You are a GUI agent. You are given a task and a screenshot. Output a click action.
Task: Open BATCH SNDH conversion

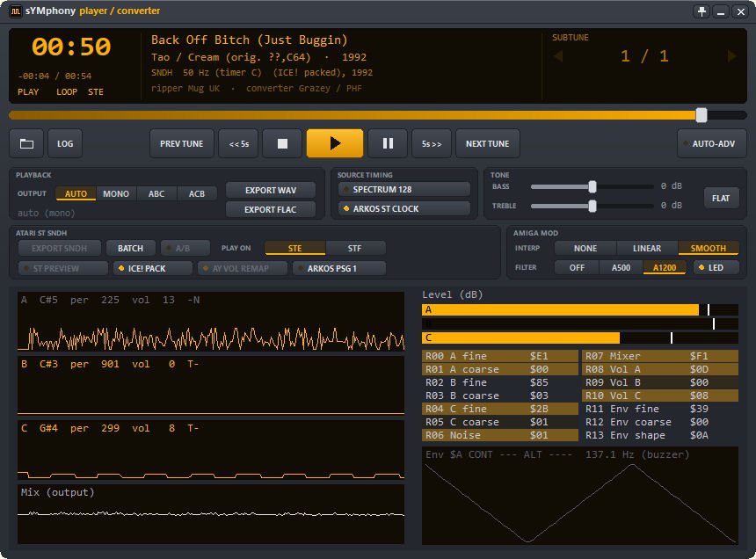pos(131,248)
